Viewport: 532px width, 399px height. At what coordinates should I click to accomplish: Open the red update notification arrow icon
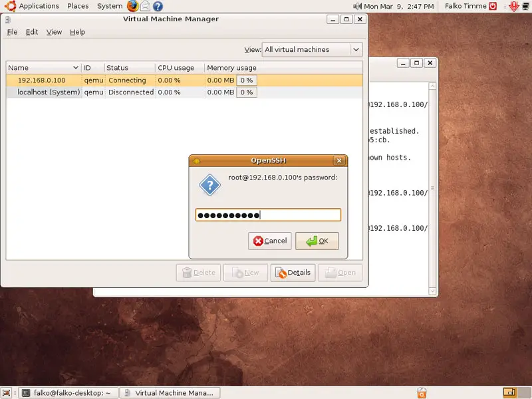point(513,6)
